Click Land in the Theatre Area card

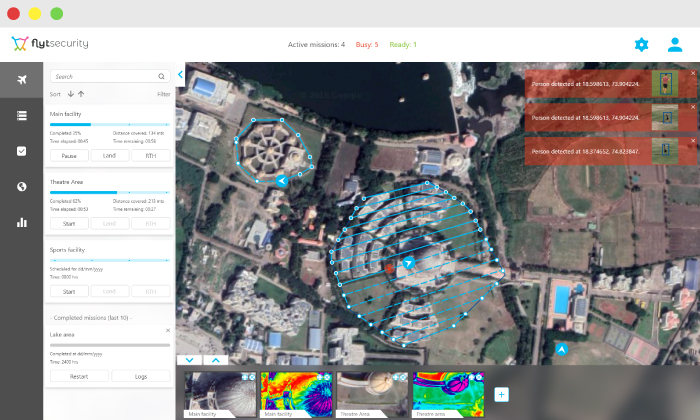[x=109, y=224]
